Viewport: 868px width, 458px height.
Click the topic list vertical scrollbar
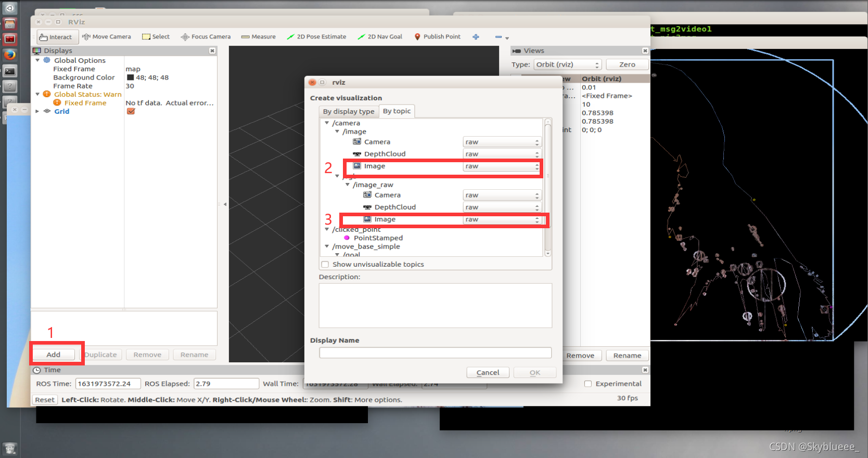547,187
